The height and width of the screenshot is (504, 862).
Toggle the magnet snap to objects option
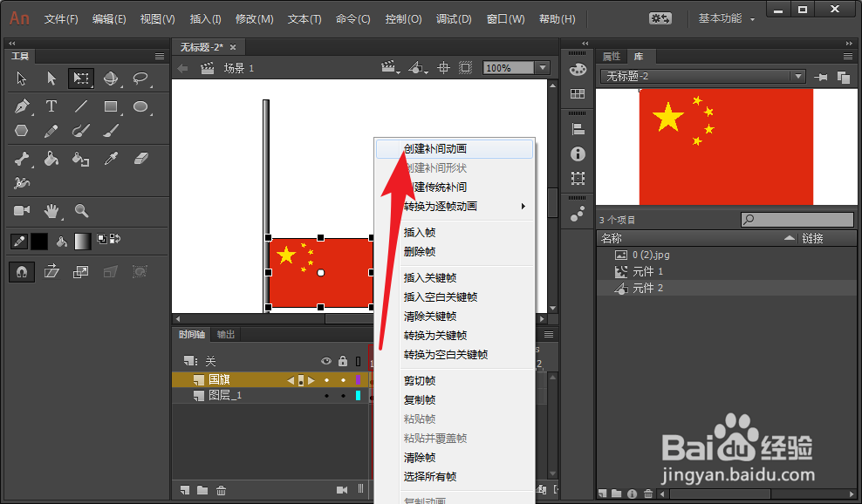[22, 271]
